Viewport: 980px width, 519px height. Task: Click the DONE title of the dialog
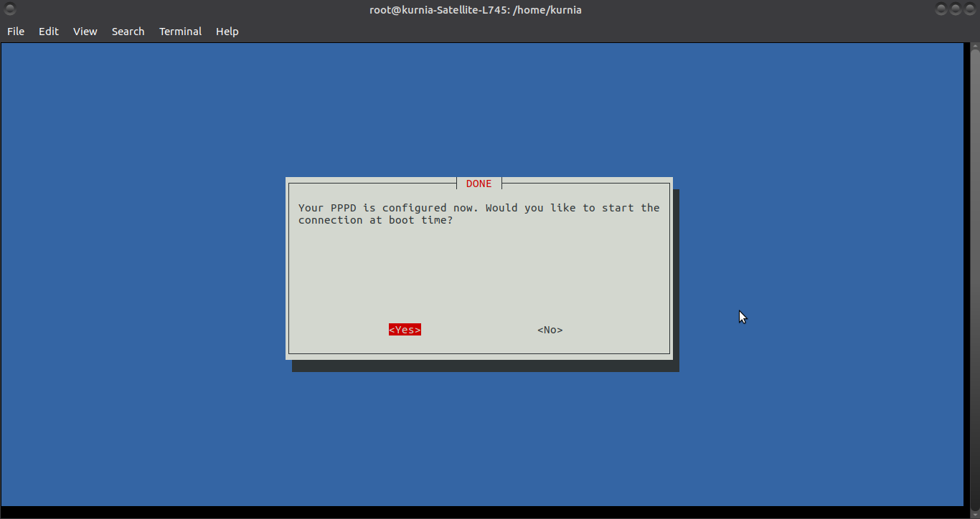click(x=479, y=184)
